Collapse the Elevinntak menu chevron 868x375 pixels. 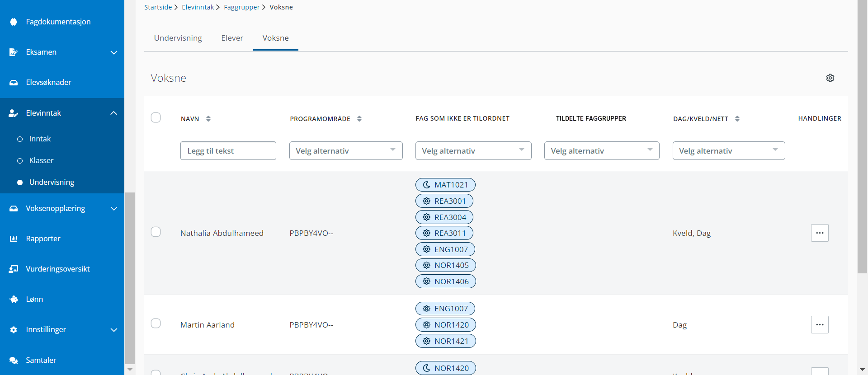click(114, 113)
